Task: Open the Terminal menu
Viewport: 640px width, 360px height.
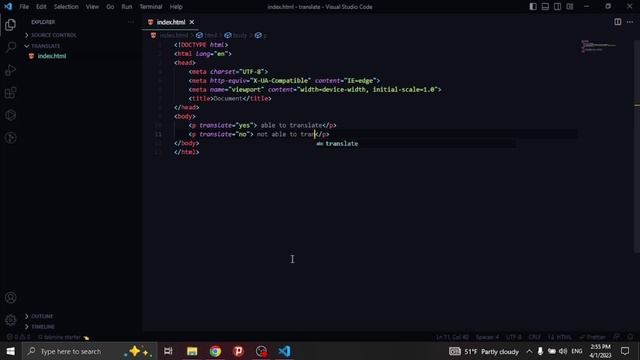Action: [151, 7]
